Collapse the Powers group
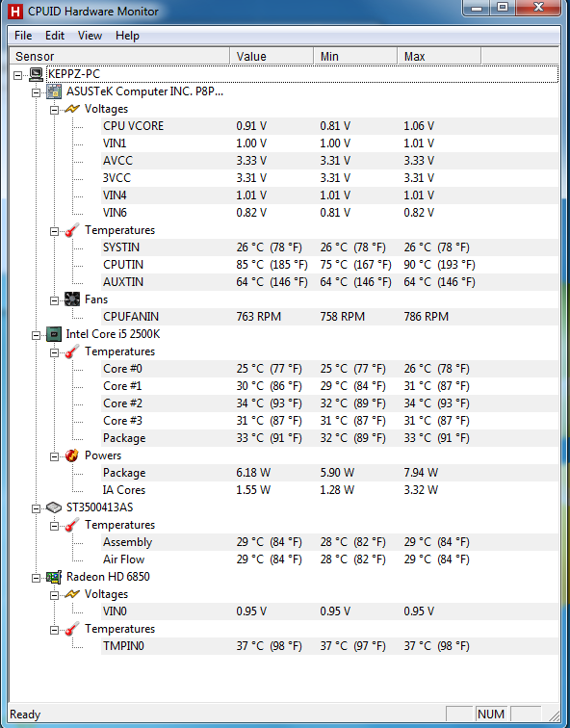 [x=54, y=456]
